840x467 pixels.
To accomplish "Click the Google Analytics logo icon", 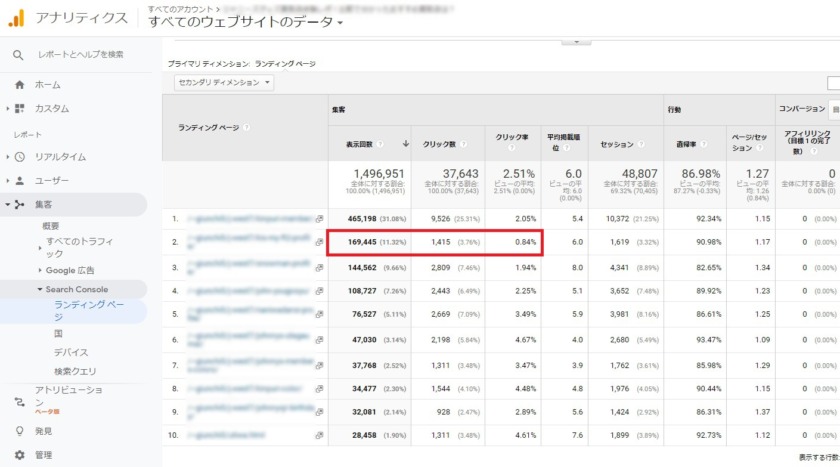I will [17, 18].
